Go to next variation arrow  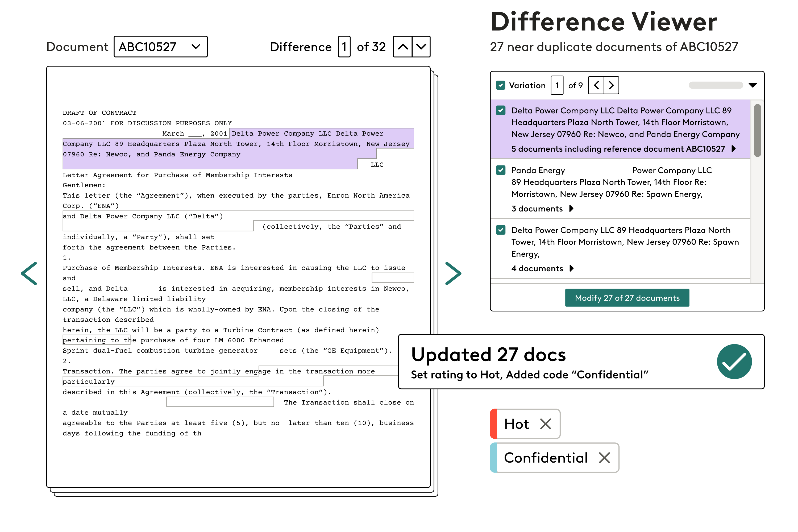pyautogui.click(x=611, y=85)
